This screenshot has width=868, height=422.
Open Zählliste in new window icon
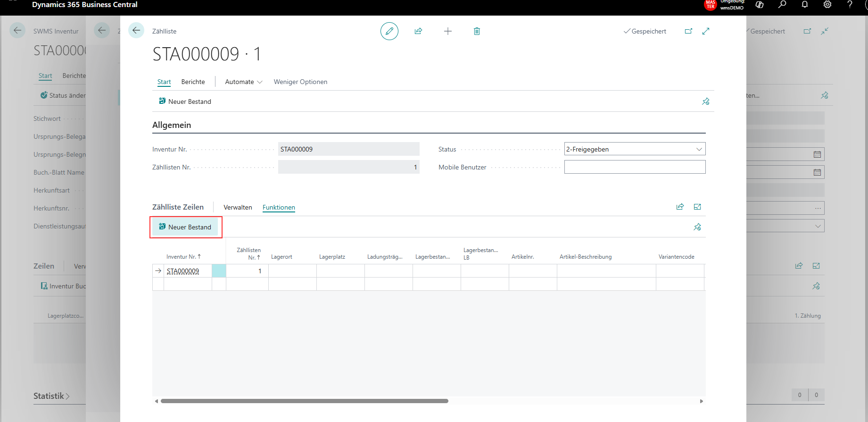pos(688,31)
